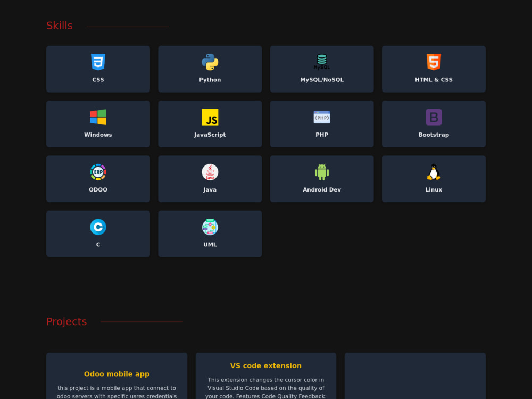Click the Odoo mobile app description text
The image size is (532, 399).
click(x=117, y=393)
